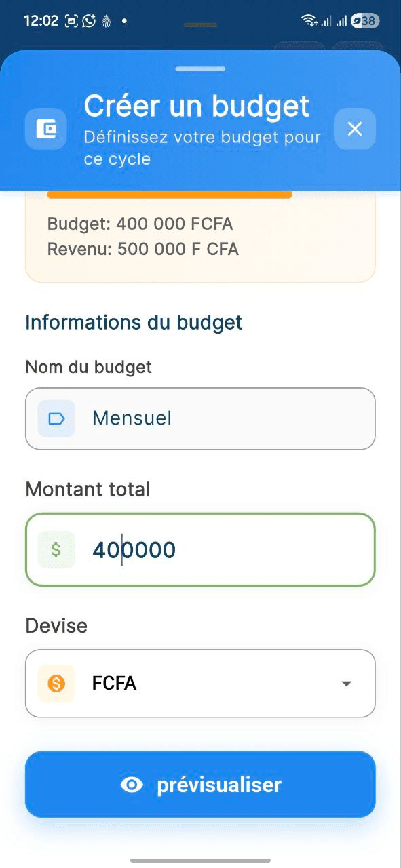
Task: Tap the chevron arrow next to FCFA
Action: [347, 684]
